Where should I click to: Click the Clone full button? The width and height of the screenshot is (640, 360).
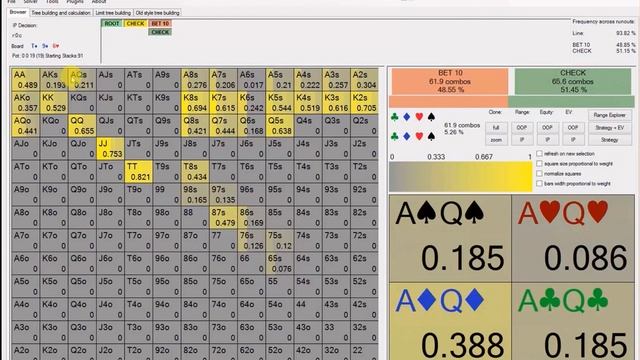[496, 128]
